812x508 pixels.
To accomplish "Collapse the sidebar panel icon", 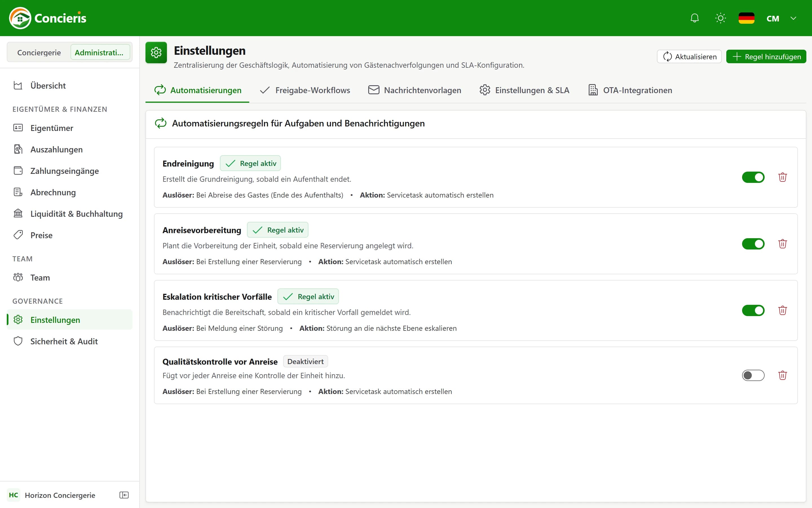I will tap(124, 495).
